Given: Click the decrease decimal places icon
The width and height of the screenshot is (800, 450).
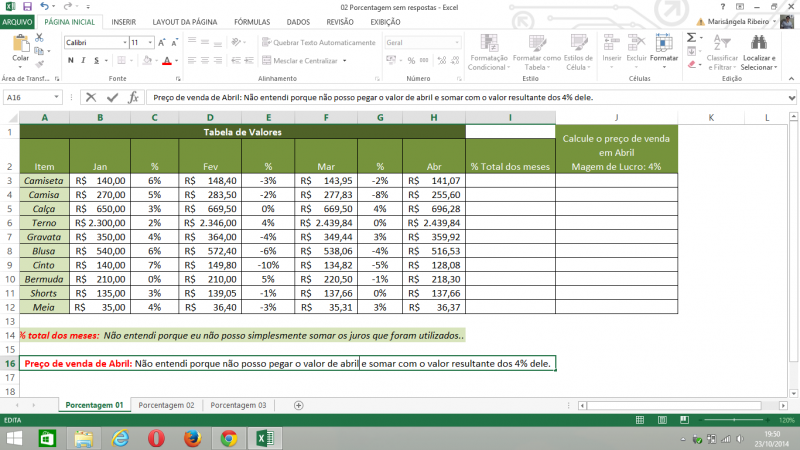Looking at the screenshot, I should pyautogui.click(x=455, y=60).
